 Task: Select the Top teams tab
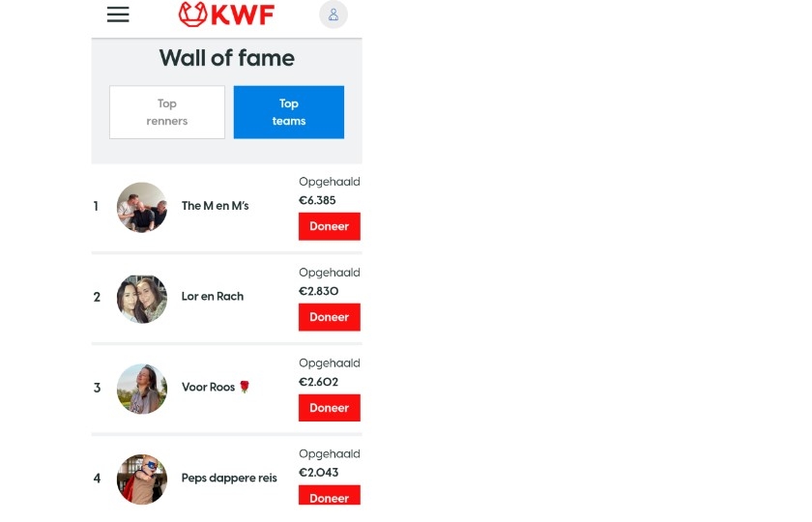click(x=288, y=112)
